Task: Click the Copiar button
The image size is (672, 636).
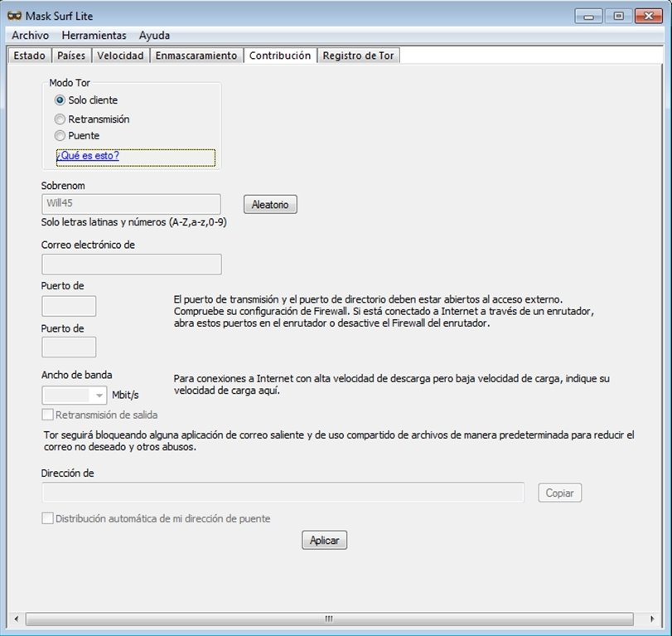Action: (559, 493)
